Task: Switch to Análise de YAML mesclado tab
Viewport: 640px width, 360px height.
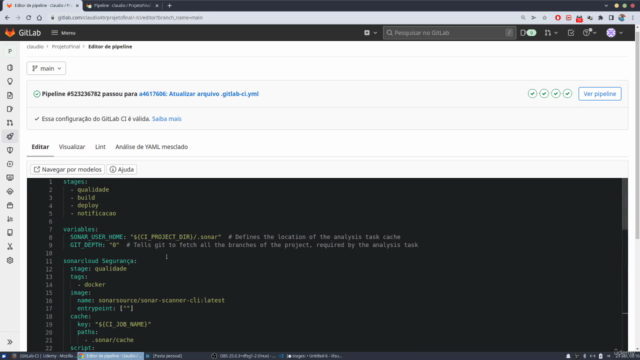Action: pyautogui.click(x=151, y=147)
